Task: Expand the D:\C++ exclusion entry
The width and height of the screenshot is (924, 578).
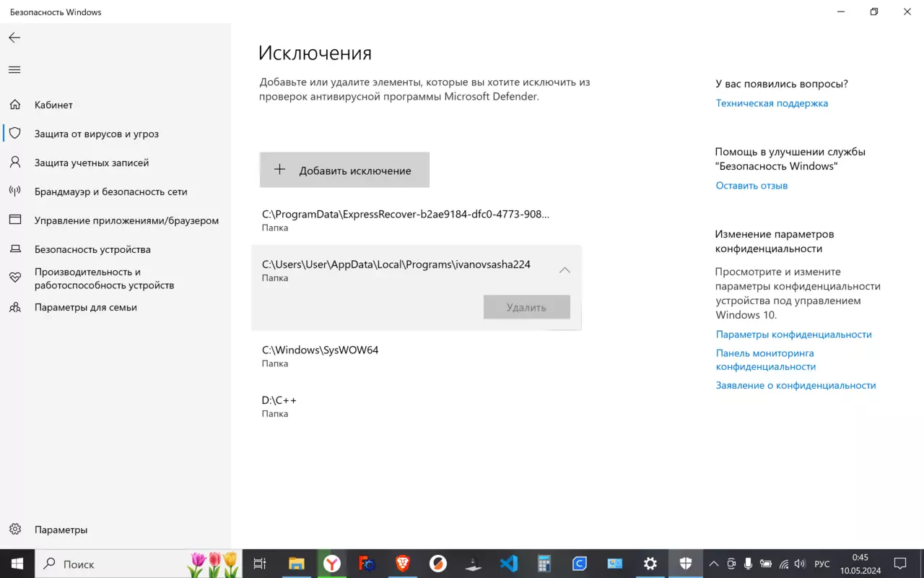Action: click(417, 406)
